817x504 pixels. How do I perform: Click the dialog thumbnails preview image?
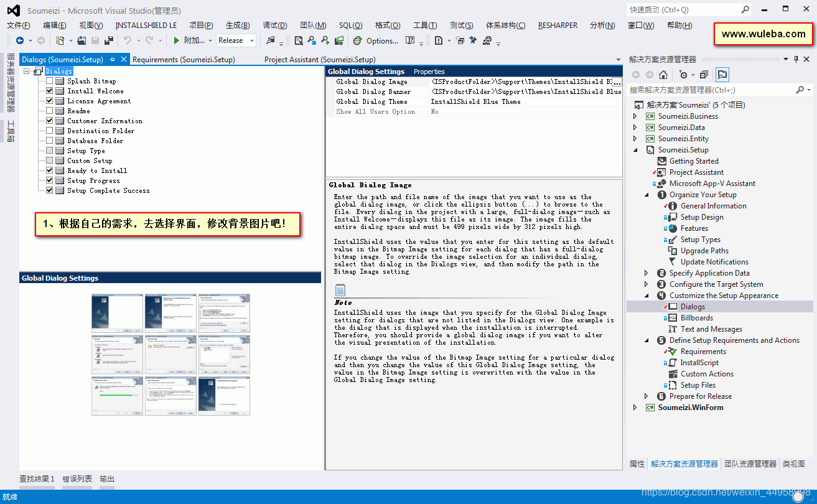[170, 353]
